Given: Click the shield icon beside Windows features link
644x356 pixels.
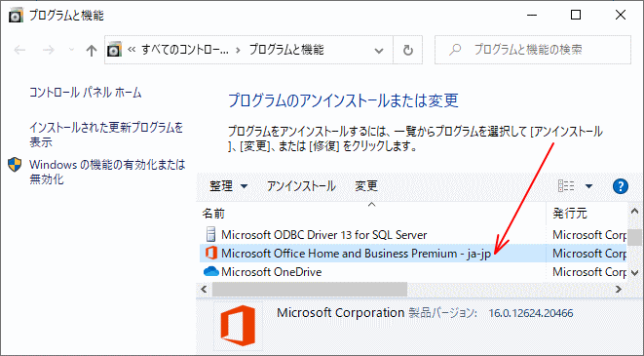Looking at the screenshot, I should coord(15,165).
